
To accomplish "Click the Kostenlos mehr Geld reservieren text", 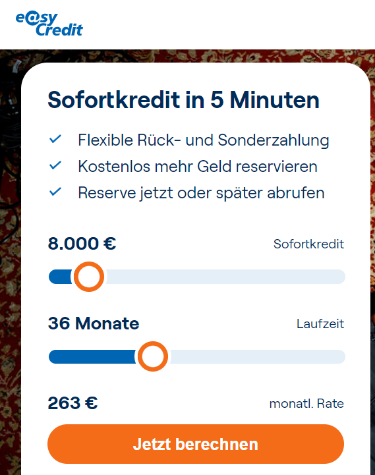I will point(198,166).
